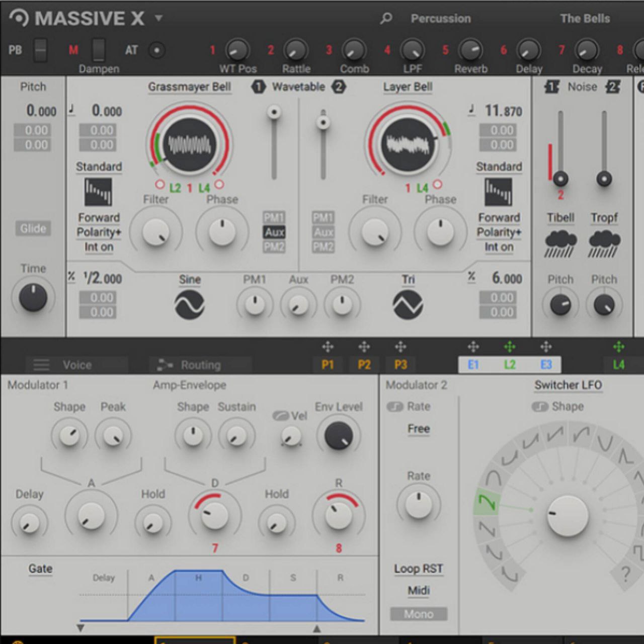Screen dimensions: 644x644
Task: Disable Aux routing on oscillator 1
Action: [274, 232]
